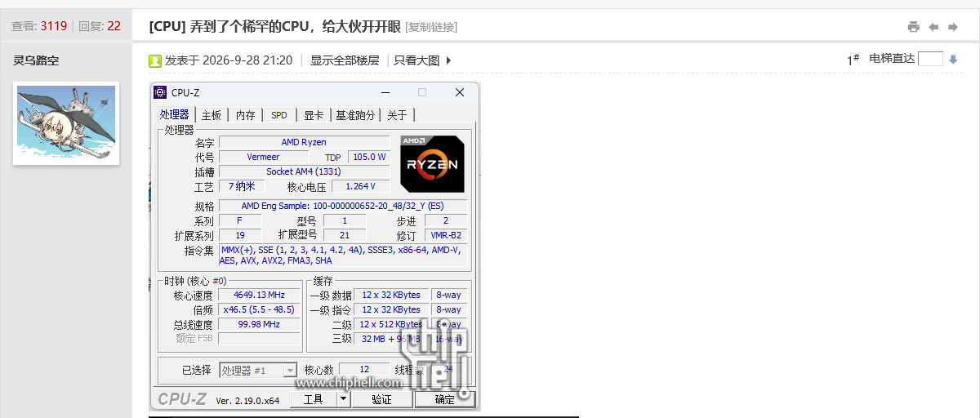Click the multiplier x46.5 (5.5 - 48.5)

(x=259, y=309)
